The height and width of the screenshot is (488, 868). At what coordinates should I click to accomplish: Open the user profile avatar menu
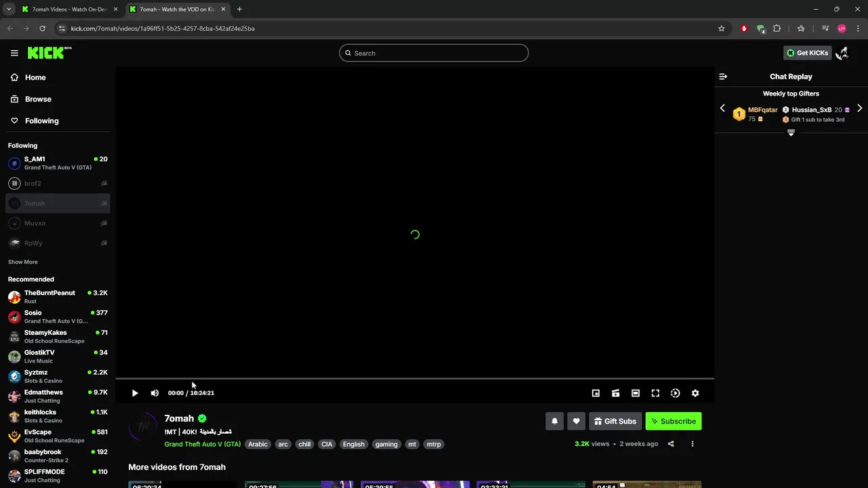click(842, 53)
